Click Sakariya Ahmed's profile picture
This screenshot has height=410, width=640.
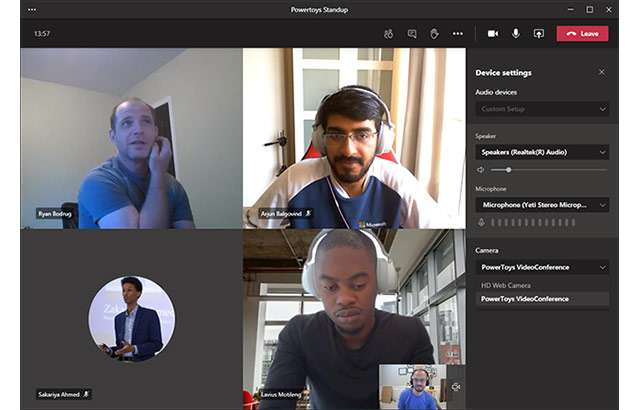(x=131, y=319)
